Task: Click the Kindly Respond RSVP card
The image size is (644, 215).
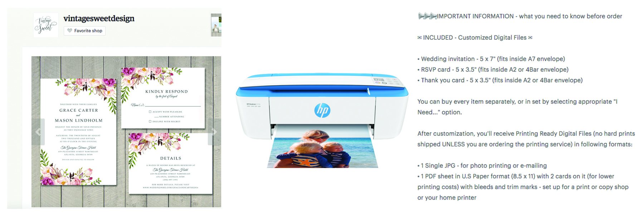Action: 163,98
